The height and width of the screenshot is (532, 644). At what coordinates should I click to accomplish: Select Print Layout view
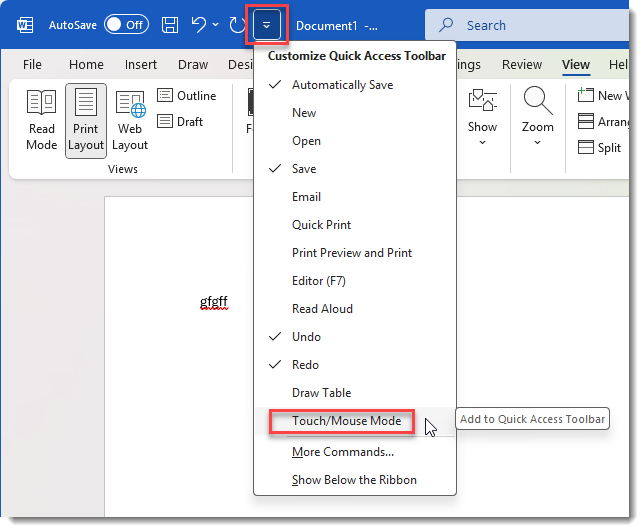click(86, 121)
